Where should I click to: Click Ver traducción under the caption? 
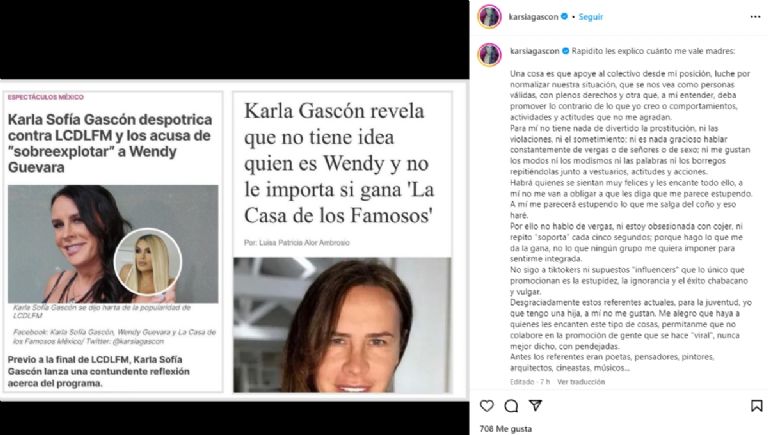(x=581, y=382)
